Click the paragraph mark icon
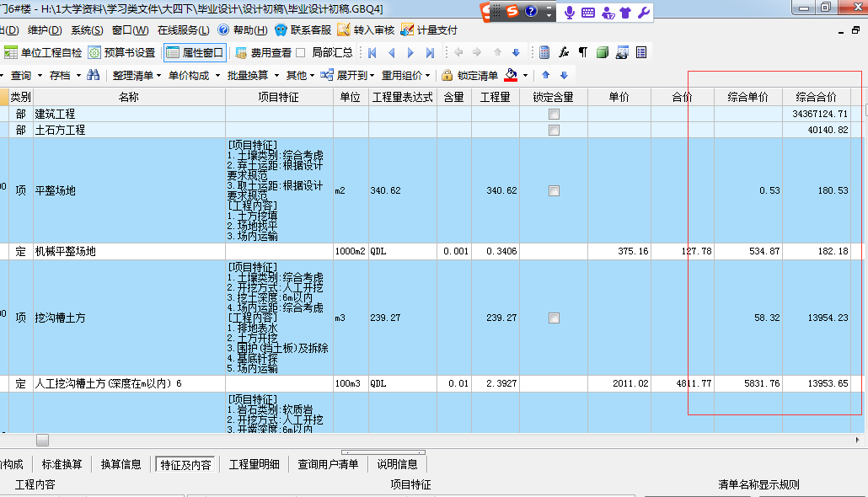 tap(583, 52)
